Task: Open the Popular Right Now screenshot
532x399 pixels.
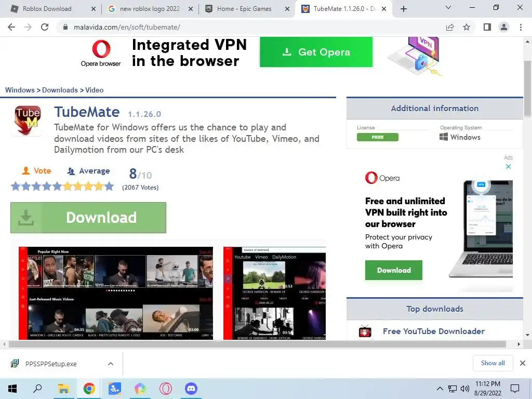Action: click(x=116, y=293)
